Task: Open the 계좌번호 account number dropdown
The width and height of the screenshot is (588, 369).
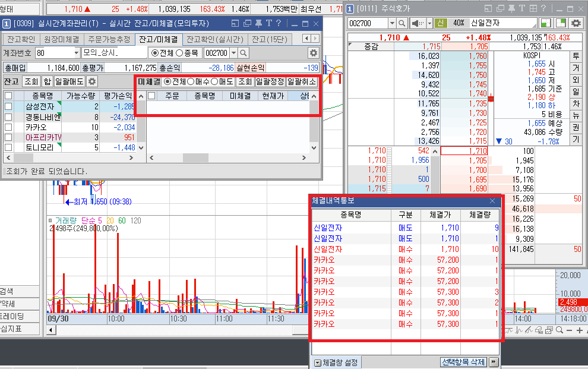Action: tap(77, 53)
